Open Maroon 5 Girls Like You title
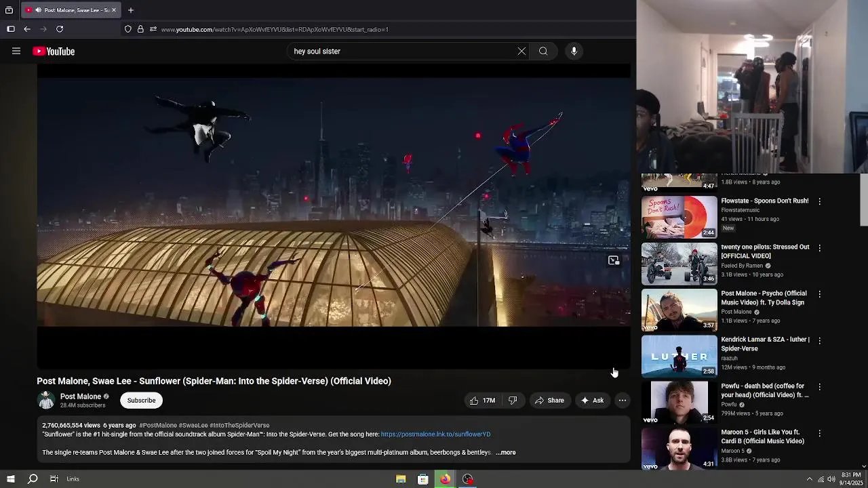The image size is (868, 488). 763,436
